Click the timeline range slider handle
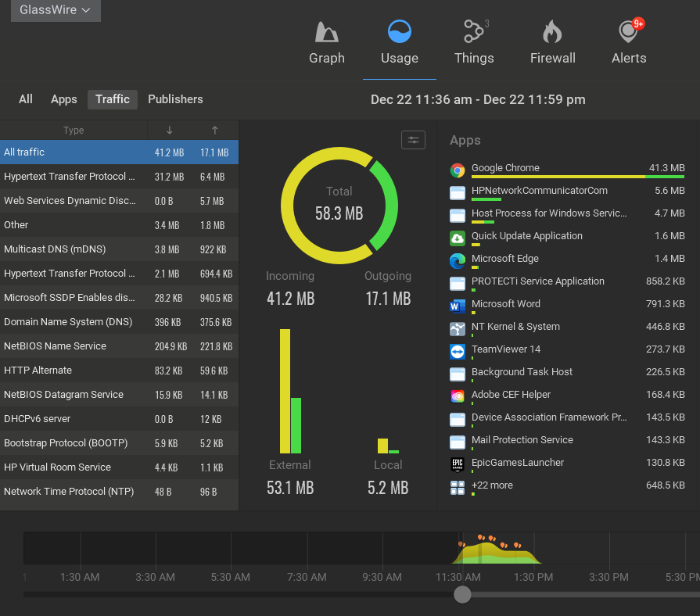Image resolution: width=700 pixels, height=616 pixels. [x=462, y=595]
